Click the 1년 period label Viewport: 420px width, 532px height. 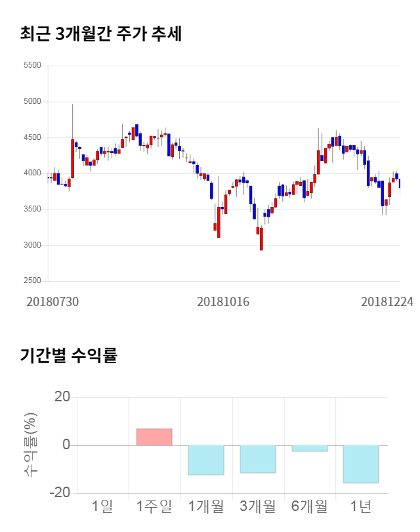(361, 506)
